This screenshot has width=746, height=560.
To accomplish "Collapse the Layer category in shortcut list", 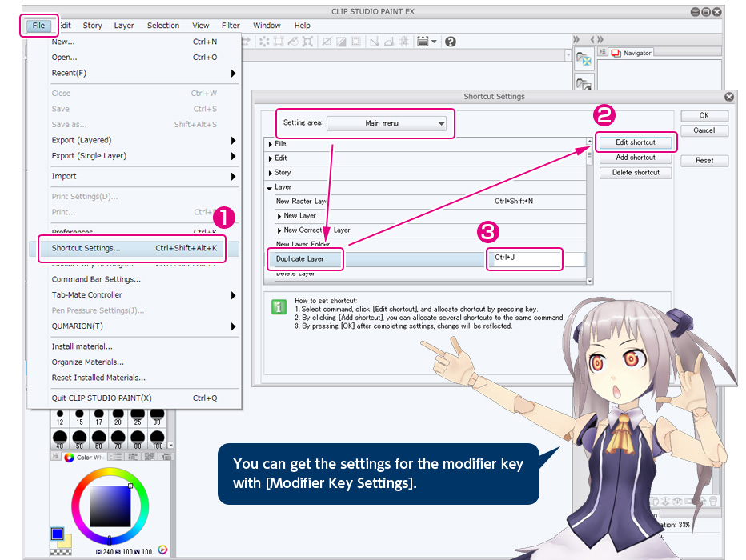I will pos(271,187).
